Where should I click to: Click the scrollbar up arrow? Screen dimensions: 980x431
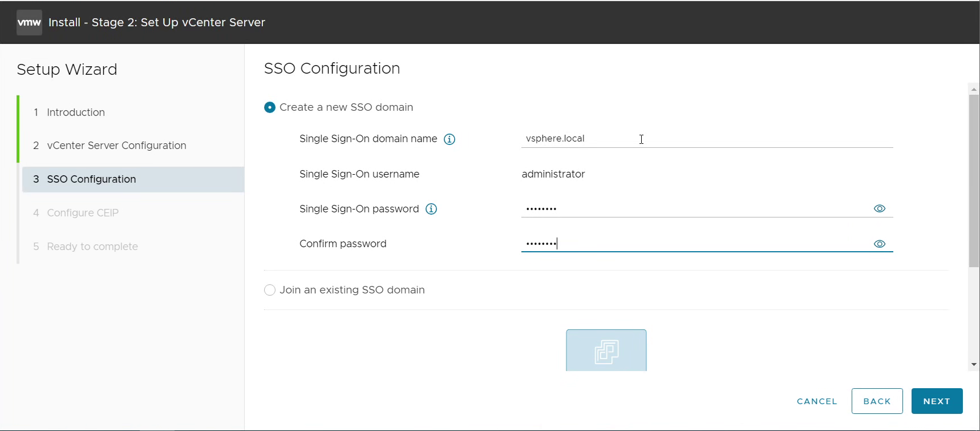coord(974,89)
